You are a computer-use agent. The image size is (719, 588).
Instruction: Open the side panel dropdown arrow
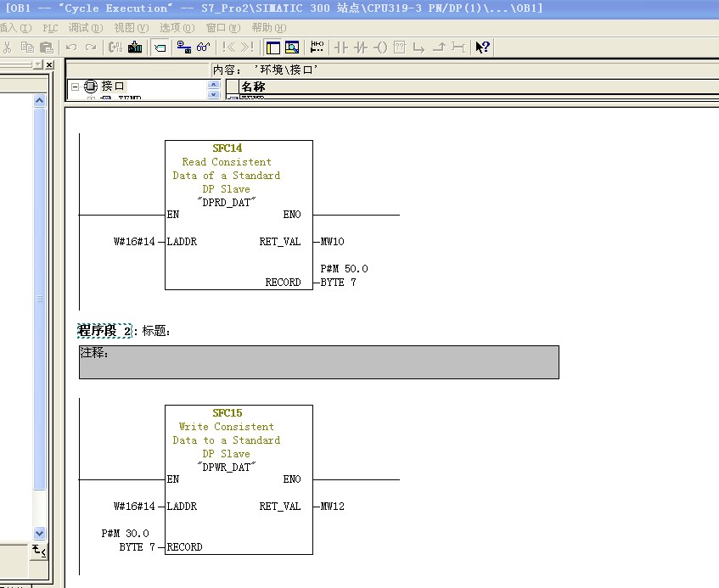point(39,64)
